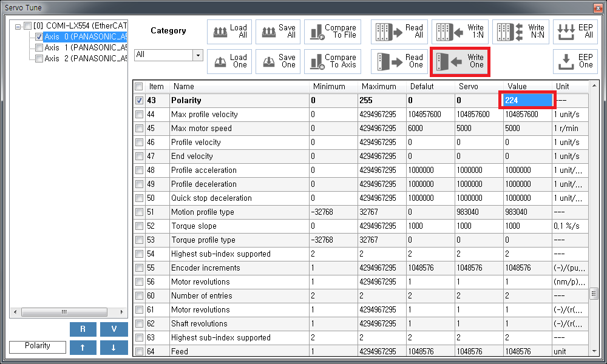Viewport: 607px width, 364px height.
Task: Click the Read All button
Action: (x=399, y=32)
